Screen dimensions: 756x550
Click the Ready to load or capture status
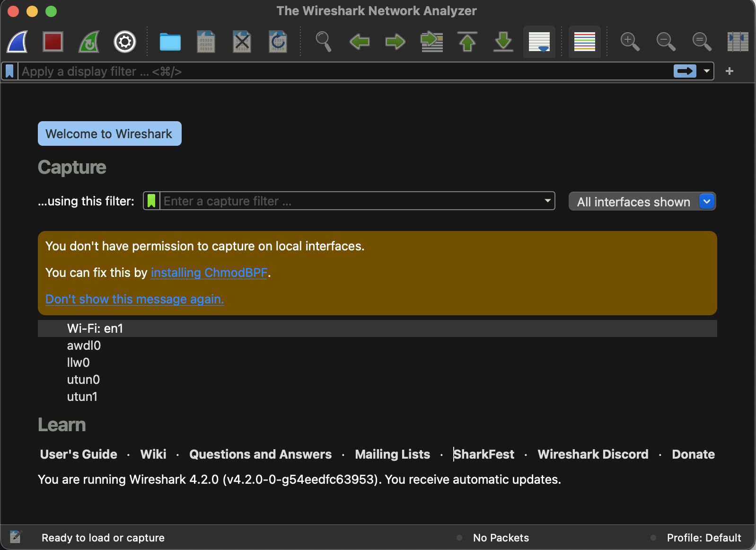click(103, 538)
